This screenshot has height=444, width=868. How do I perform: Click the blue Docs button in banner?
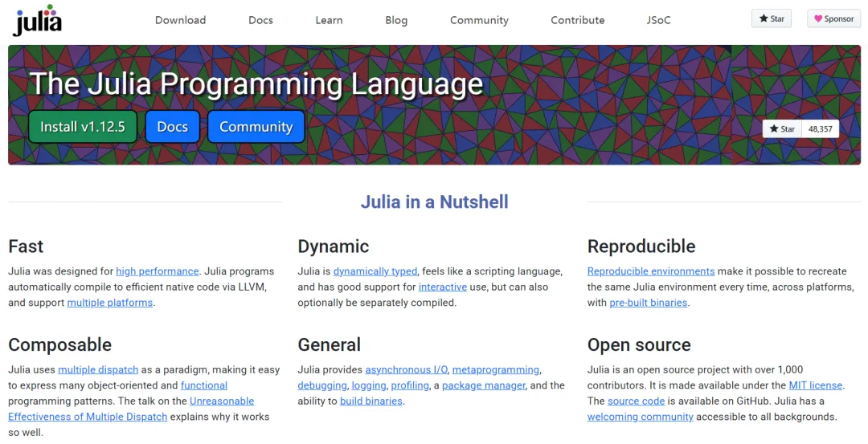(173, 127)
